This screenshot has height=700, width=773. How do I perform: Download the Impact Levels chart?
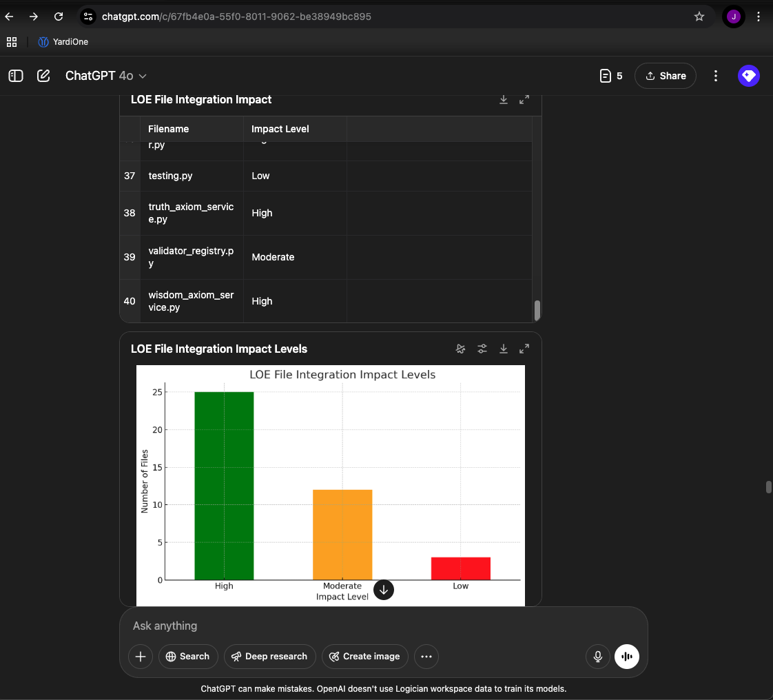[x=504, y=349]
